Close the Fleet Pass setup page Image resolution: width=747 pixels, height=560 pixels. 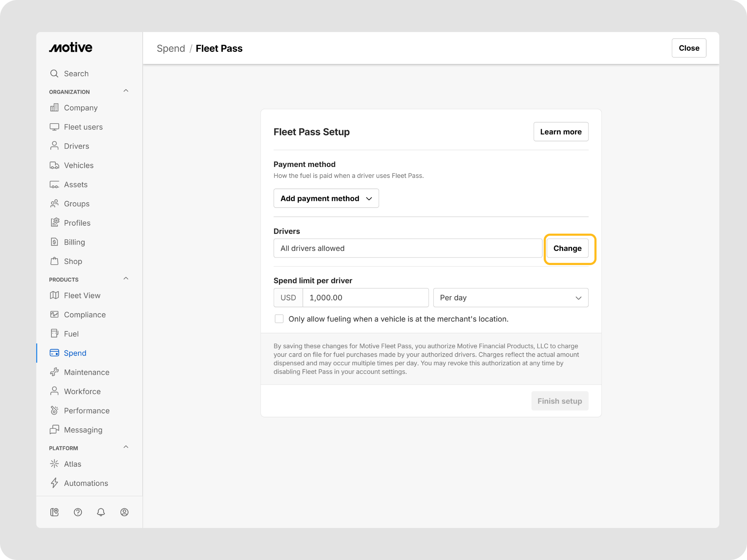689,48
